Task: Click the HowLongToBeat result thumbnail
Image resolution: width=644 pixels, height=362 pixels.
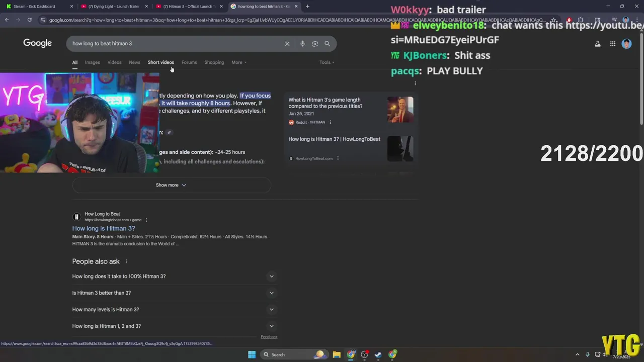Action: [x=400, y=149]
